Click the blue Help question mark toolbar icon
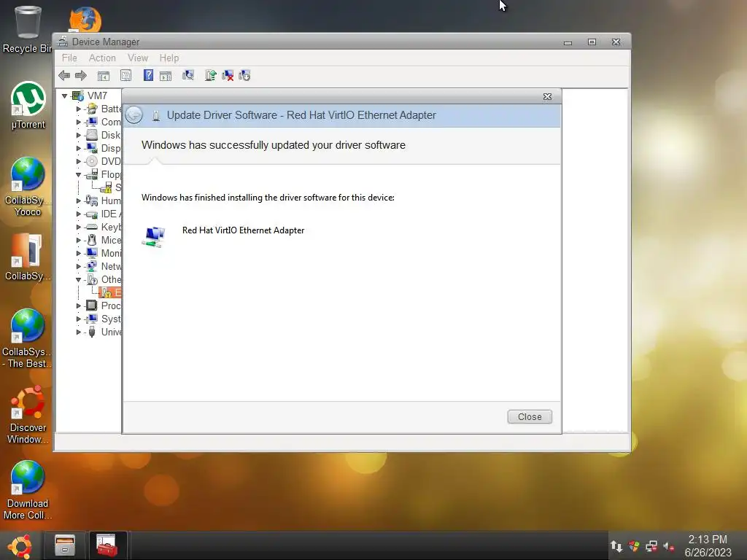Screen dimensions: 747x560 (148, 75)
